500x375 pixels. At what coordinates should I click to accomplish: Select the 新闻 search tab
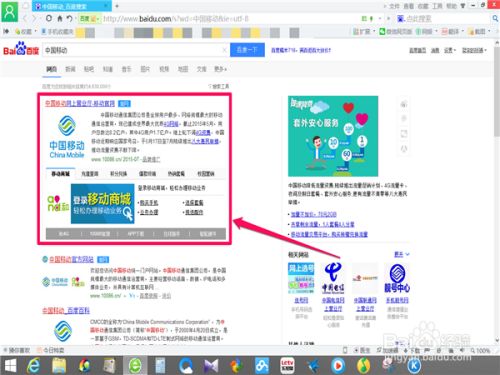point(70,69)
